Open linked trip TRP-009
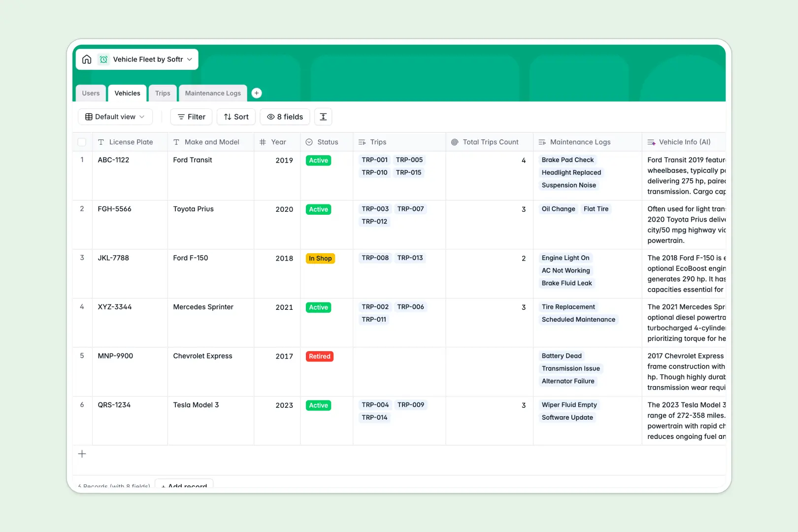This screenshot has width=798, height=532. (410, 405)
